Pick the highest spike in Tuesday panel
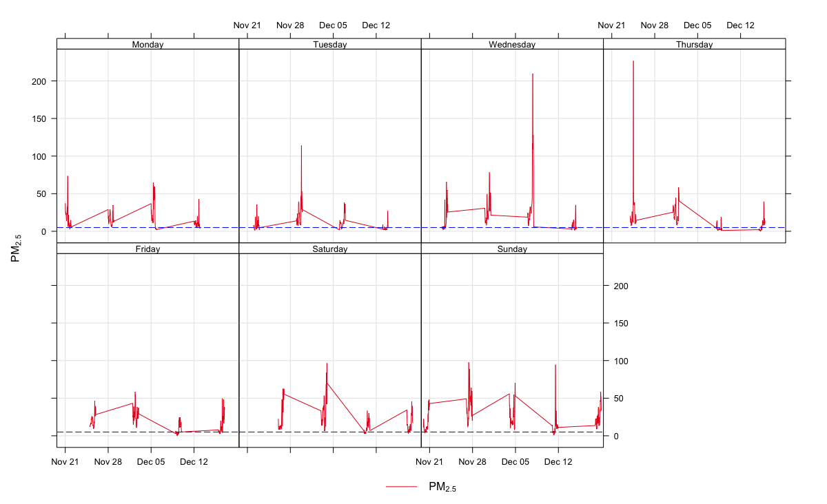The width and height of the screenshot is (827, 504). click(301, 147)
